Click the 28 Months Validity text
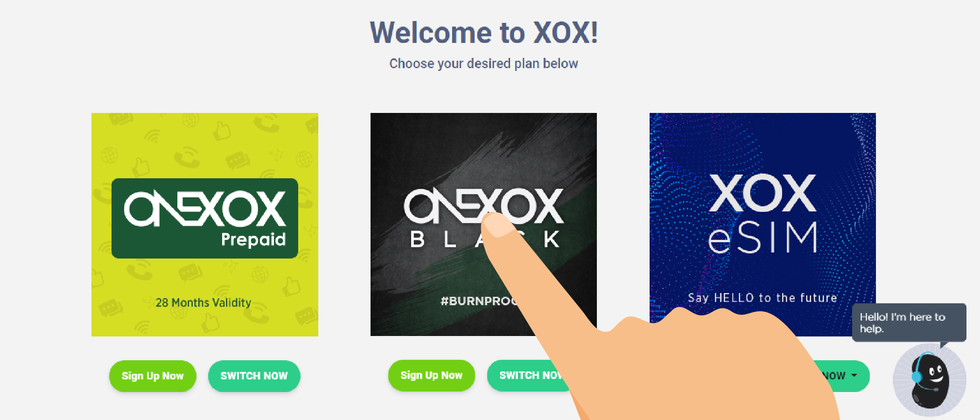980x420 pixels. coord(203,302)
